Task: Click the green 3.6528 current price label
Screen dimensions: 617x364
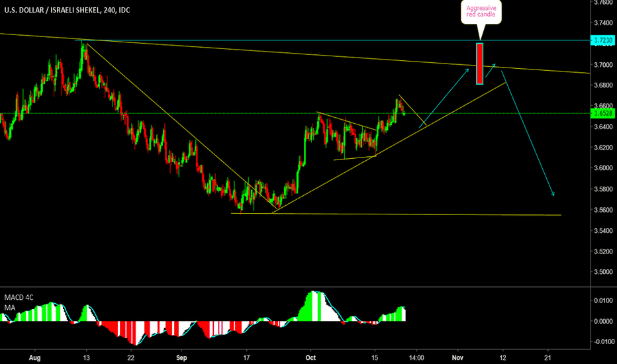Action: pos(603,114)
